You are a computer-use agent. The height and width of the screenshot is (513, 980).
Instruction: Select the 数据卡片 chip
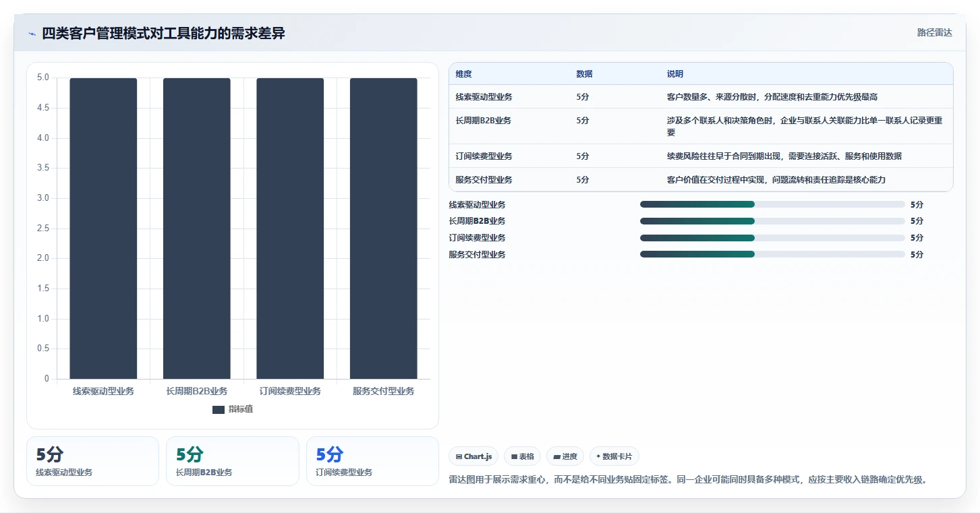(614, 456)
